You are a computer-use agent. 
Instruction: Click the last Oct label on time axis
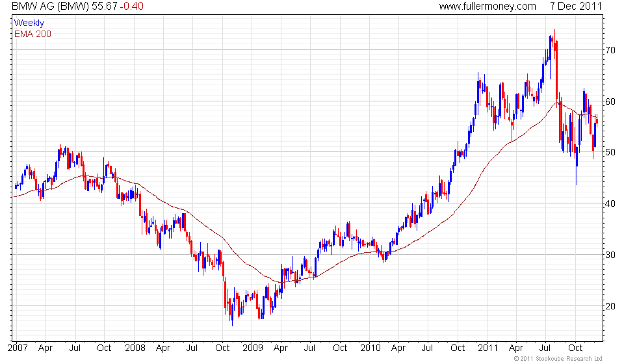pyautogui.click(x=575, y=348)
